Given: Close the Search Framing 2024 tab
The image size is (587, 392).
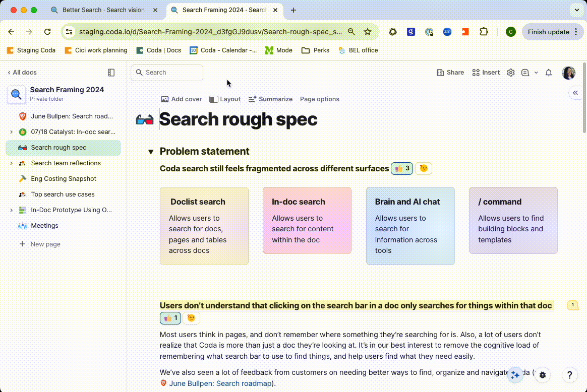Looking at the screenshot, I should point(275,10).
